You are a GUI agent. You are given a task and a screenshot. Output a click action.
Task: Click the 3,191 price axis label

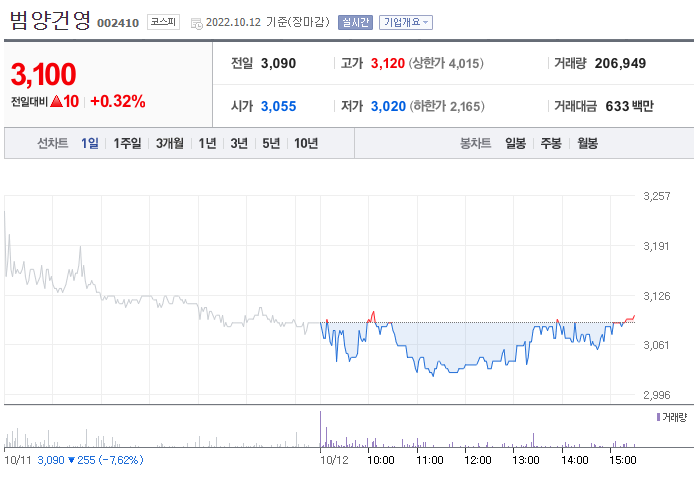coord(656,246)
